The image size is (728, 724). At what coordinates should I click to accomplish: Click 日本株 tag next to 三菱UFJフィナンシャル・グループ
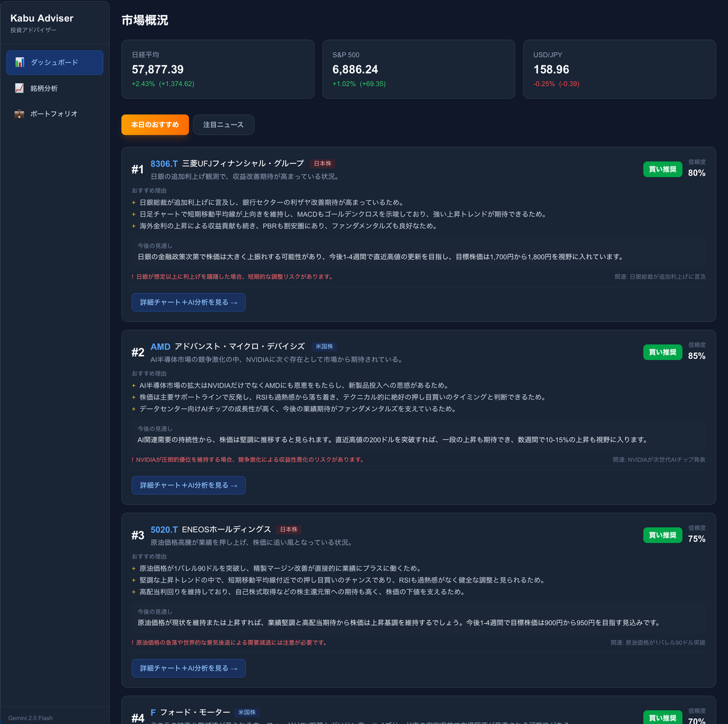point(322,164)
